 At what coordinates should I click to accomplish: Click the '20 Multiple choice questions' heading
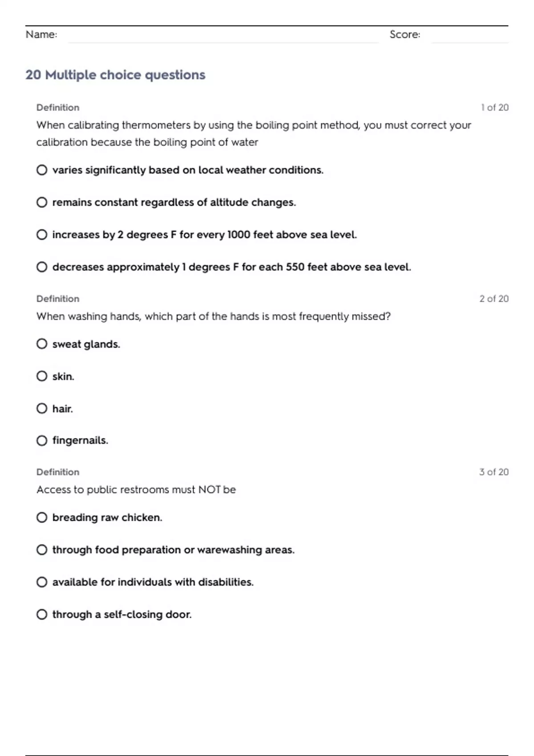click(115, 75)
